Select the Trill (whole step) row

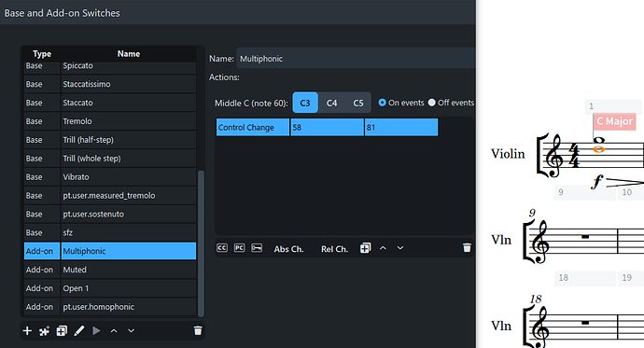(110, 159)
